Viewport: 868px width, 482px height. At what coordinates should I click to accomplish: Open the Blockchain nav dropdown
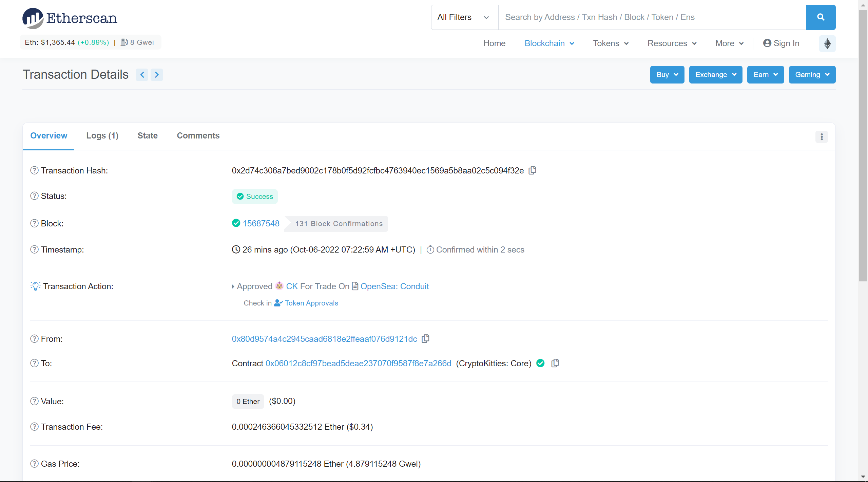click(549, 43)
